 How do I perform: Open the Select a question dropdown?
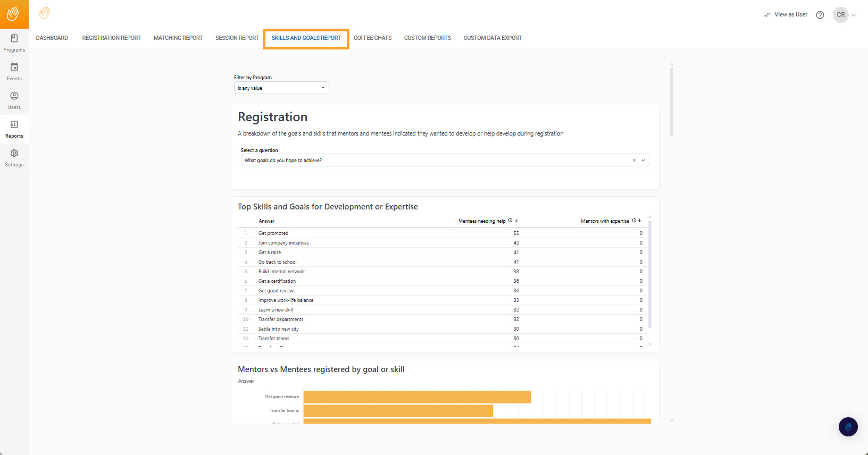[x=445, y=161]
